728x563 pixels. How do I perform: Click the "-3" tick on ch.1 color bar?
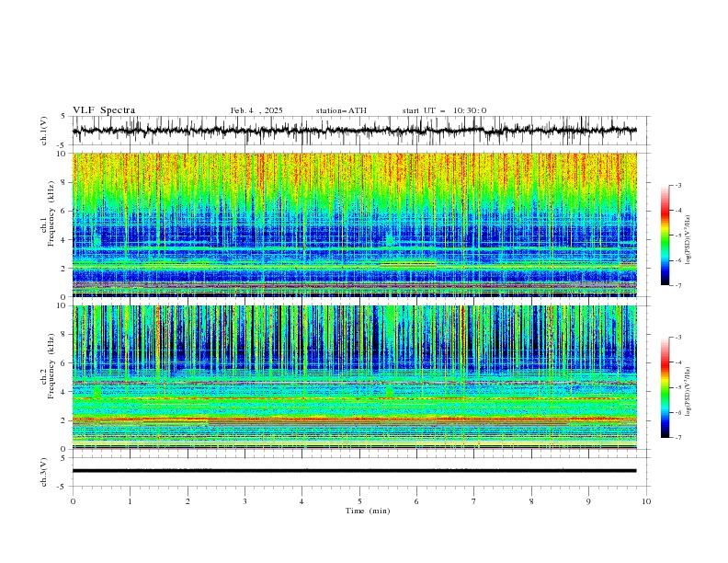coord(678,185)
